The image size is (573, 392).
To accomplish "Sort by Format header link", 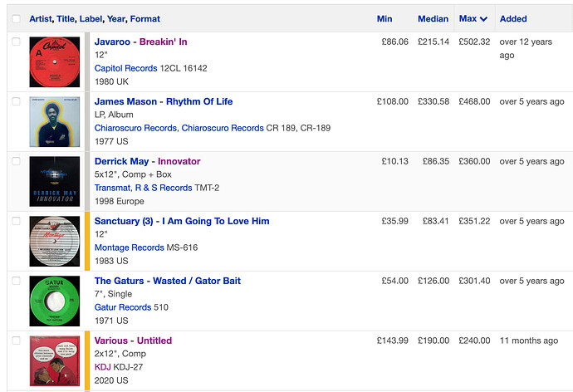I will tap(145, 18).
